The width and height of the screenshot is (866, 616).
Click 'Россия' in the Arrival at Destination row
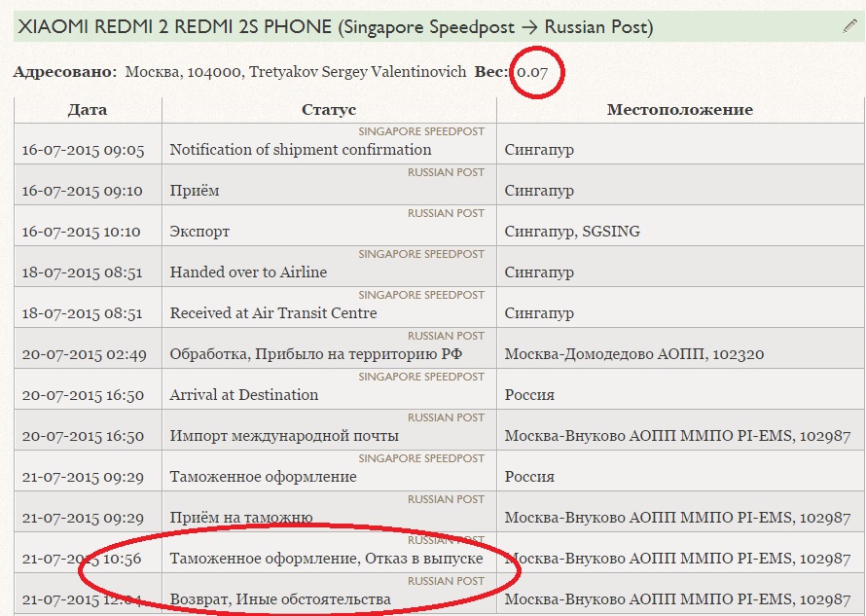[x=529, y=395]
